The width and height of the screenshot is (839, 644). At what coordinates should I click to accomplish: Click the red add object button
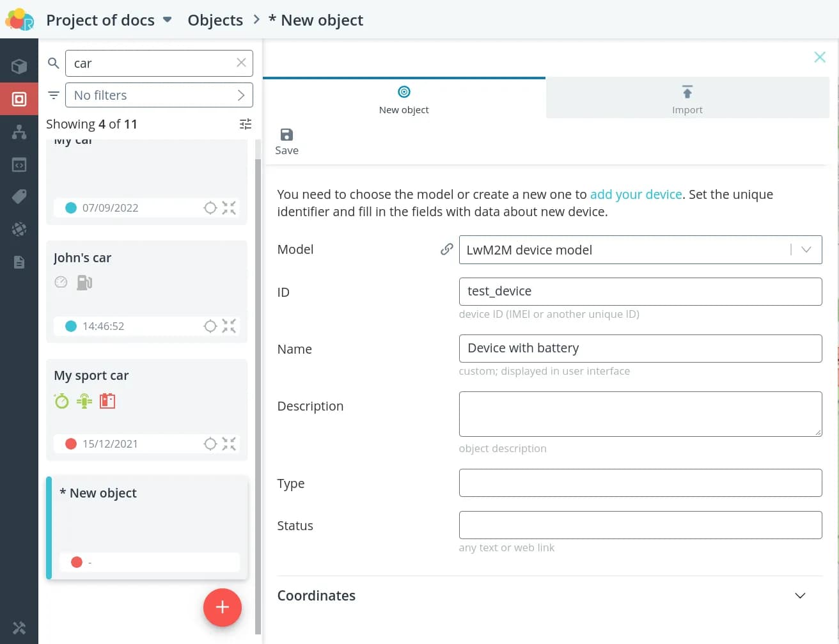222,607
